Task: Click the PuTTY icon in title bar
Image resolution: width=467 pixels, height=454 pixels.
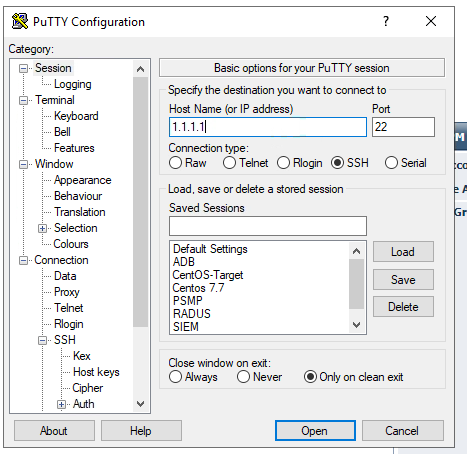Action: point(20,21)
